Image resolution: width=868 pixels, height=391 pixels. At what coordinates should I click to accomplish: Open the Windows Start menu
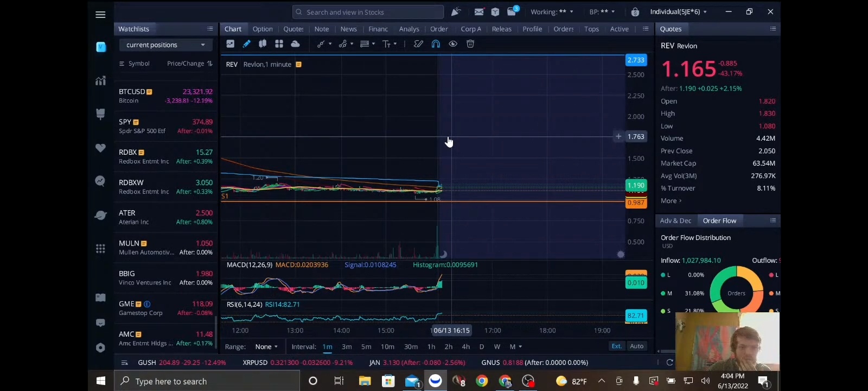coord(101,381)
